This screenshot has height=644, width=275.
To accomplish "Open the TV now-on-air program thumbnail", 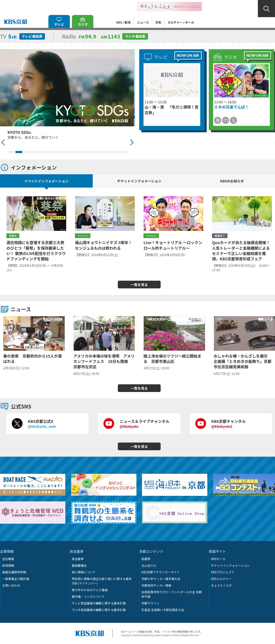I will click(172, 81).
